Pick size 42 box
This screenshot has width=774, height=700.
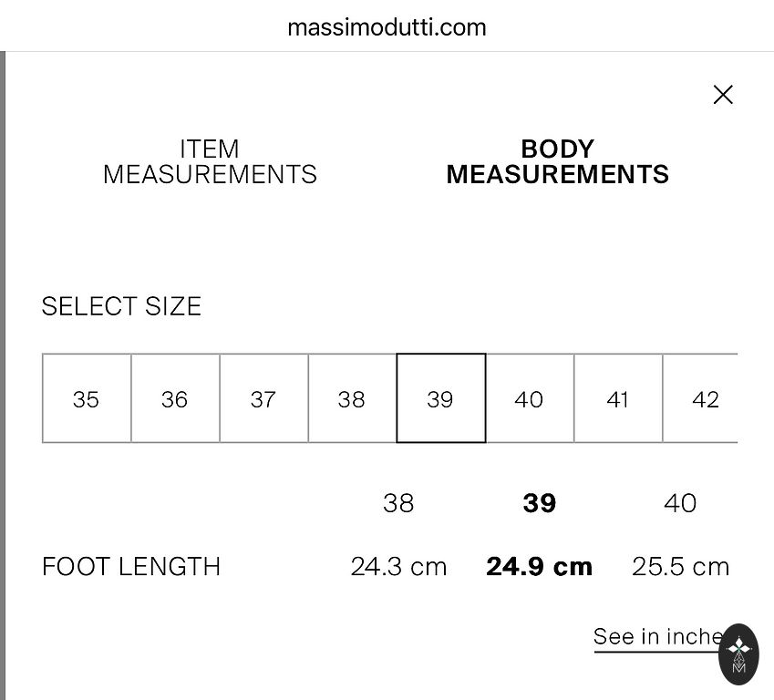click(702, 399)
